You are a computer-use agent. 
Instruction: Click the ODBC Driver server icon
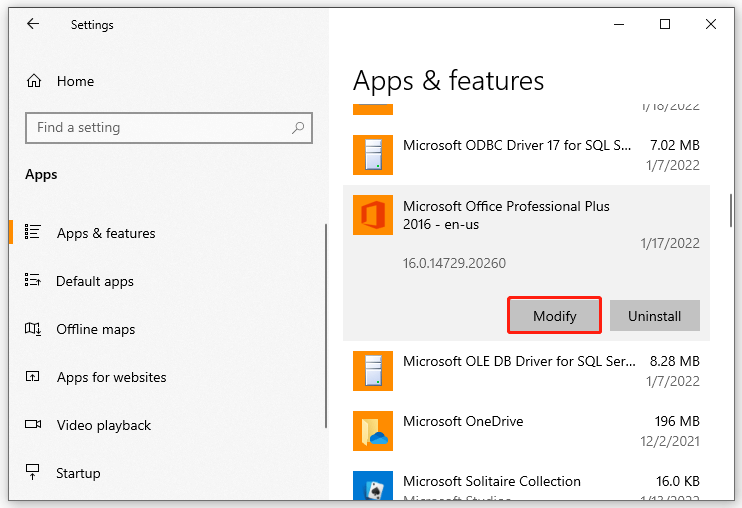(x=373, y=155)
